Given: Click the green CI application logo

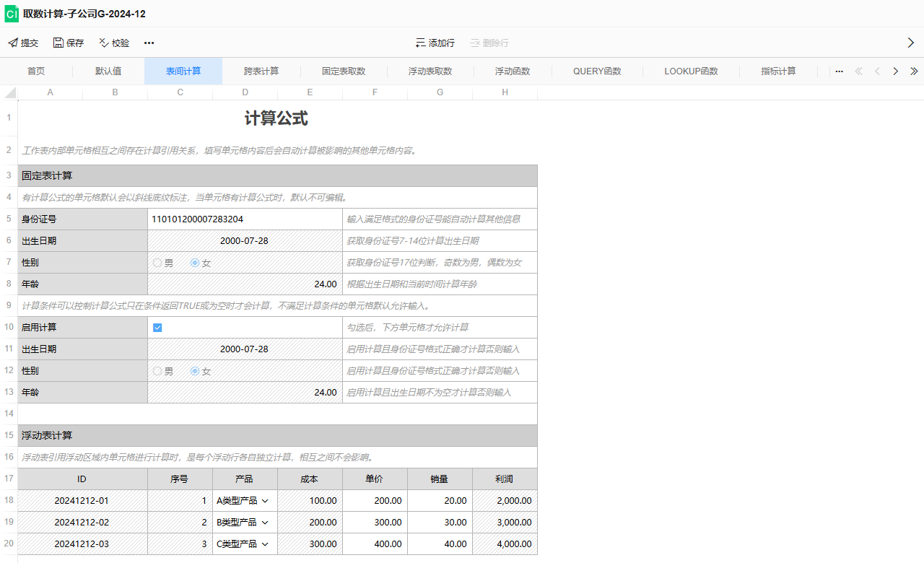Looking at the screenshot, I should tap(11, 13).
